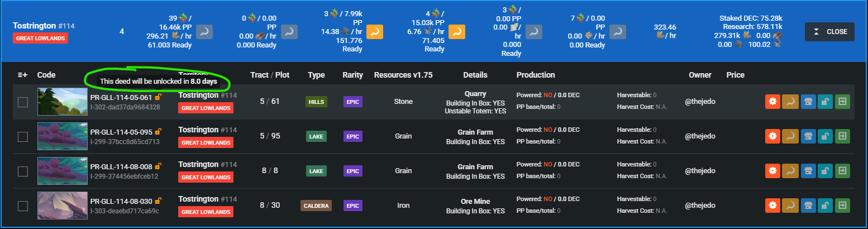This screenshot has width=868, height=229.
Task: Click teal unlock button for PR-GLL-114-05-095
Action: pos(825,136)
